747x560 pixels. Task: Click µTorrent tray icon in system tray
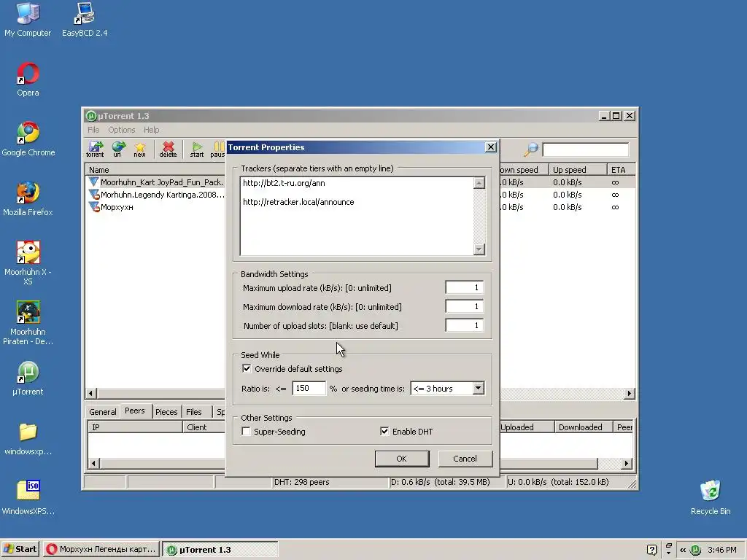(695, 550)
